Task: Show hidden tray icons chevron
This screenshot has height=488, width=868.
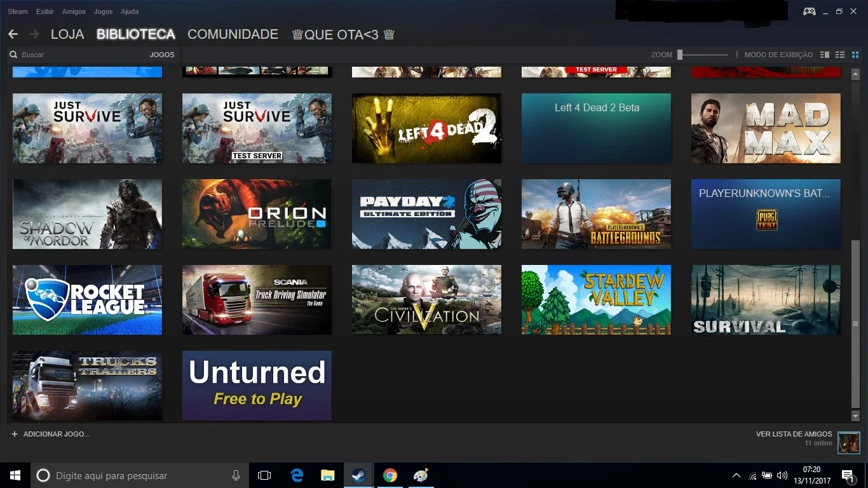Action: (x=736, y=475)
